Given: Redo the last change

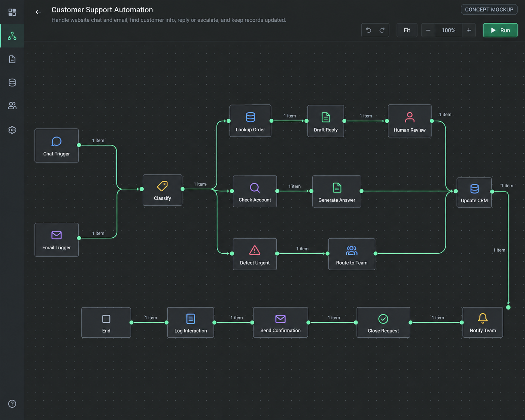Looking at the screenshot, I should coord(382,30).
